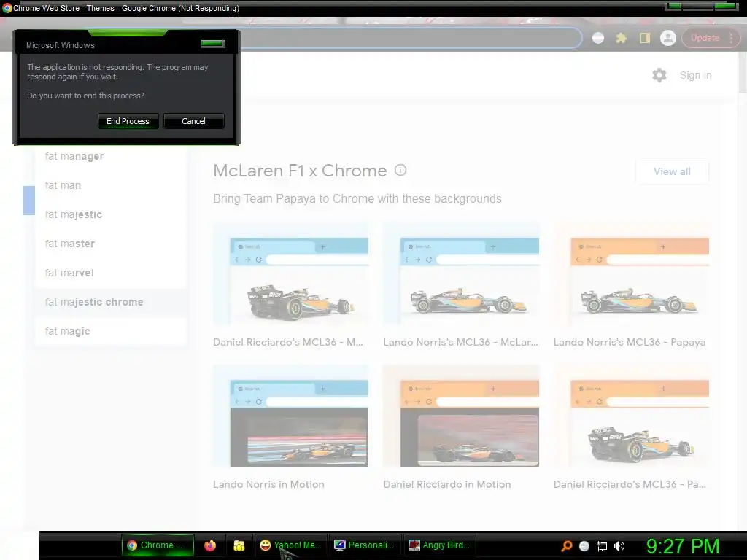Open the network tray icon
This screenshot has height=560, width=747.
tap(602, 546)
